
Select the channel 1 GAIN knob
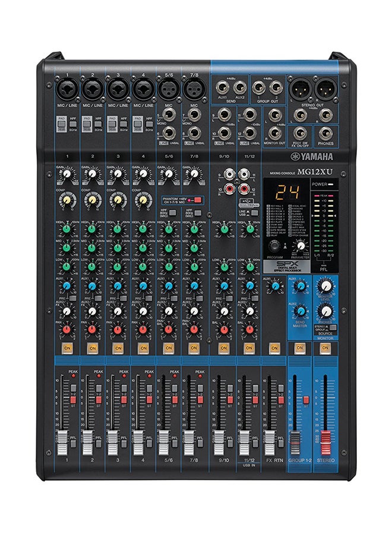pyautogui.click(x=67, y=174)
